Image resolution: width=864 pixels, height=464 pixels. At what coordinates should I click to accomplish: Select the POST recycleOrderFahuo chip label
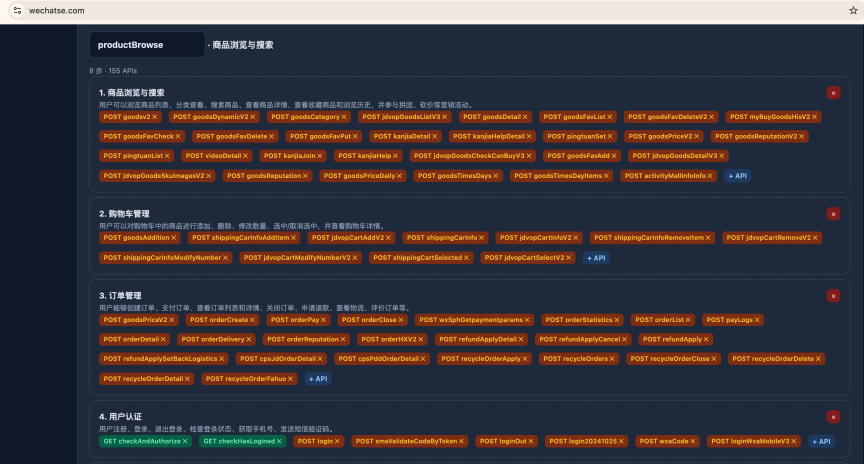click(246, 379)
